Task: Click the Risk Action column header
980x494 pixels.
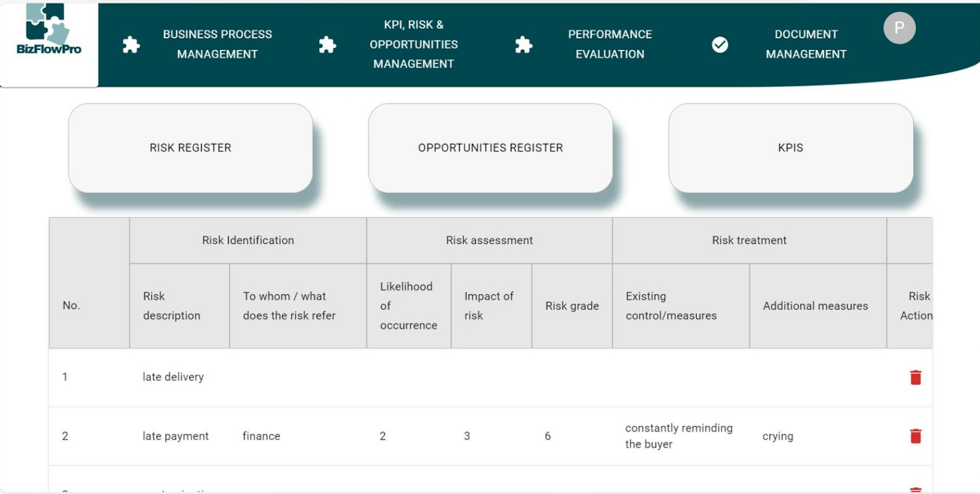Action: click(x=910, y=306)
